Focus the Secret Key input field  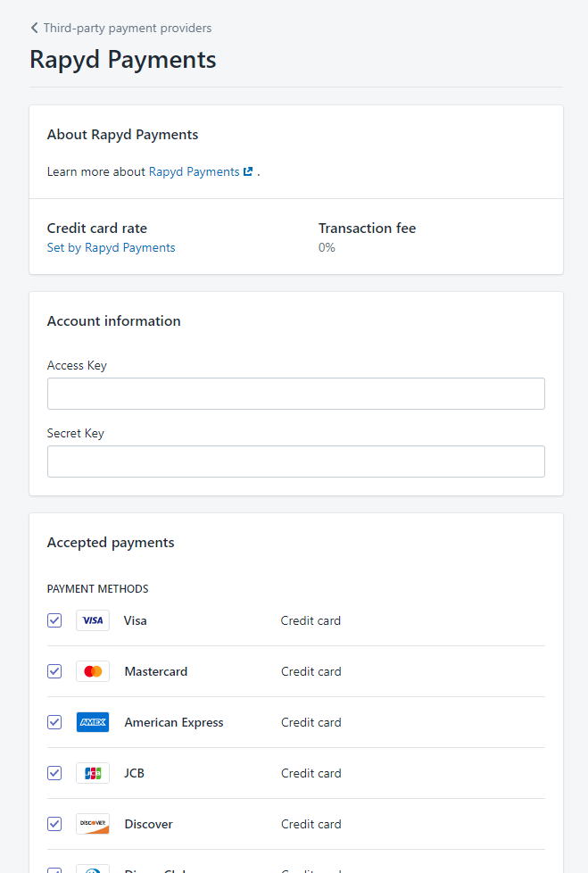(296, 461)
